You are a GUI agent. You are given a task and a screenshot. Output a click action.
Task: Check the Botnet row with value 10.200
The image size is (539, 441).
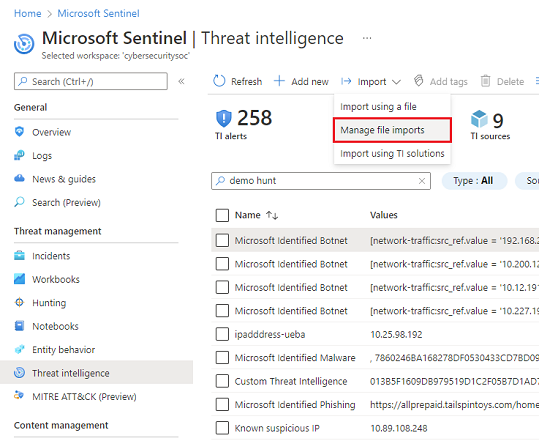[x=222, y=264]
